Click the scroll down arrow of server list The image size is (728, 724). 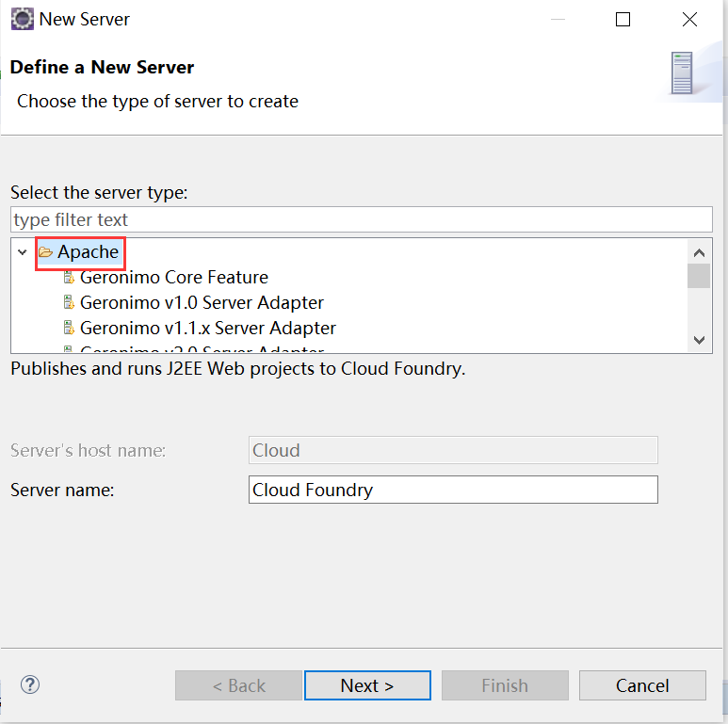click(x=699, y=340)
